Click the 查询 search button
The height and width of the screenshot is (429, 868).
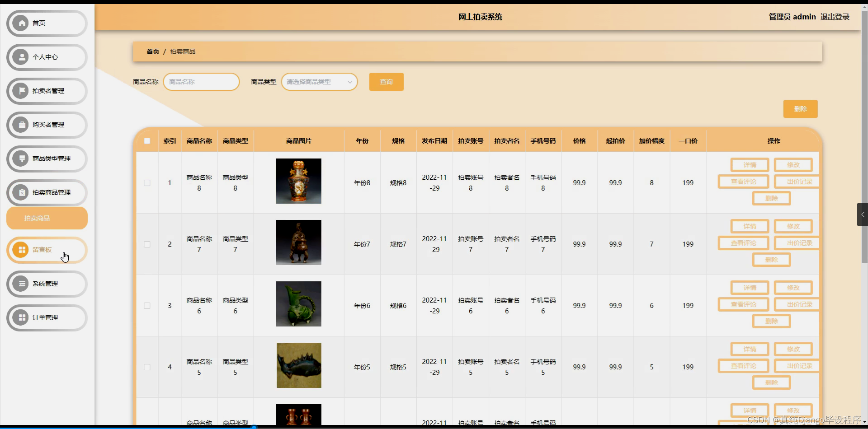[386, 82]
